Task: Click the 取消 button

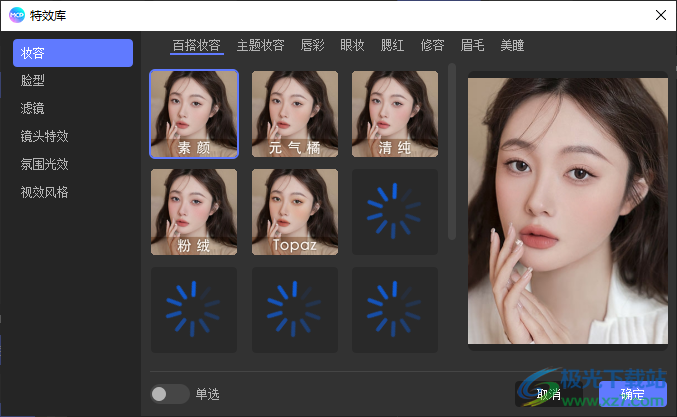Action: pyautogui.click(x=549, y=394)
